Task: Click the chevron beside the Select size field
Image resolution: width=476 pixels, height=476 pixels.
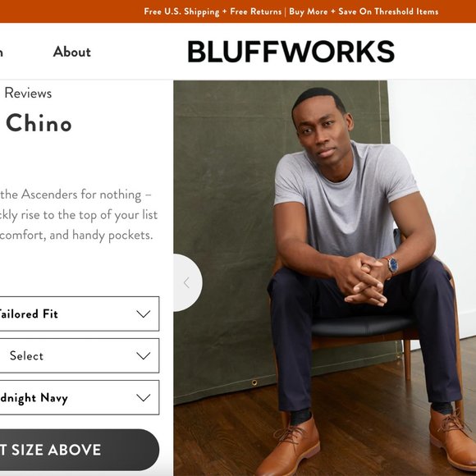Action: tap(144, 355)
